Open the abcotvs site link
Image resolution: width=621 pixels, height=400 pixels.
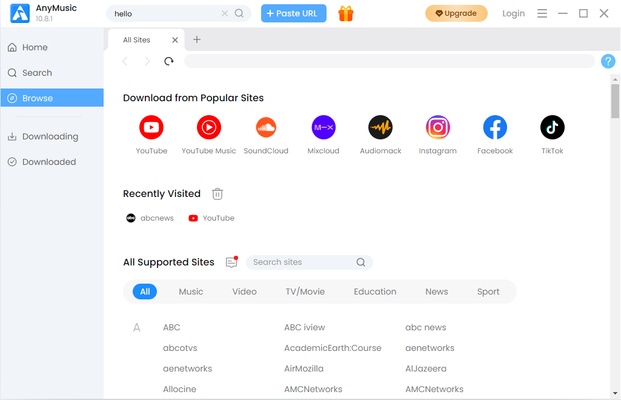click(x=180, y=348)
